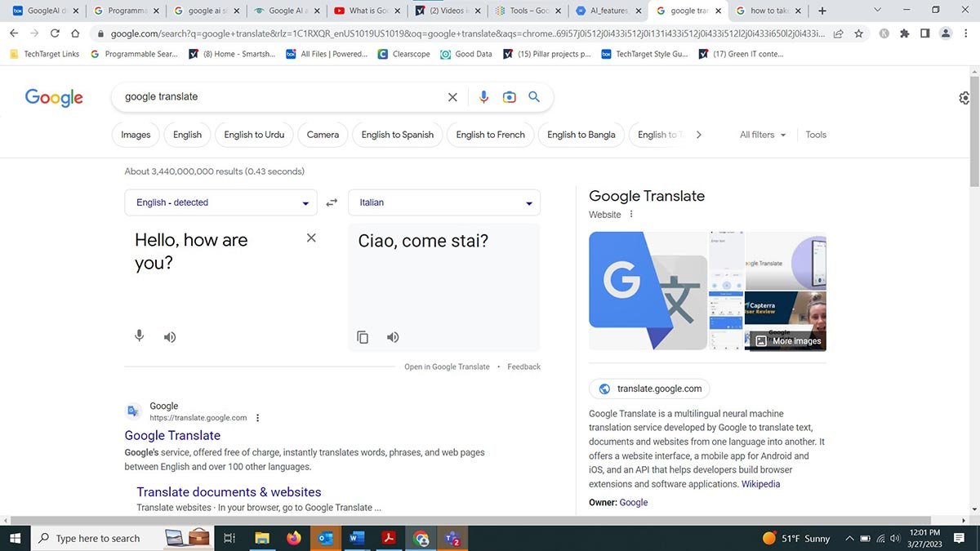Open Google Lens camera search in the search bar
The height and width of the screenshot is (551, 980).
tap(509, 96)
